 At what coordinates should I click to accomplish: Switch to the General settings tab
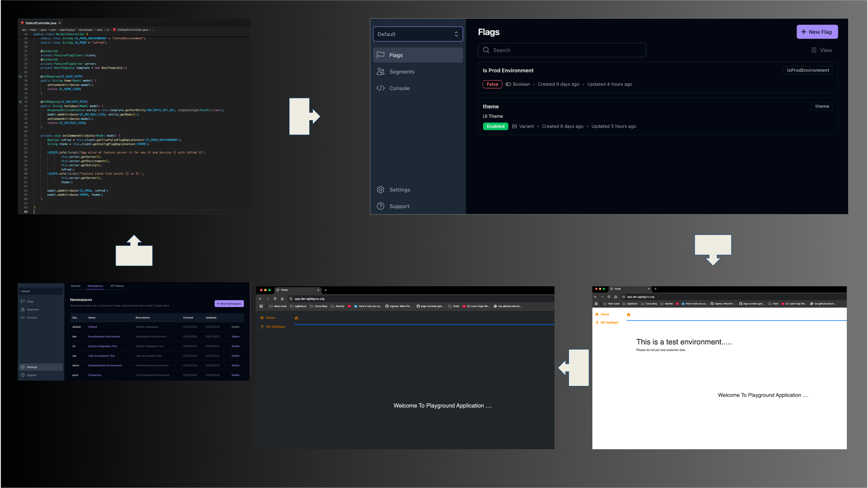click(76, 286)
